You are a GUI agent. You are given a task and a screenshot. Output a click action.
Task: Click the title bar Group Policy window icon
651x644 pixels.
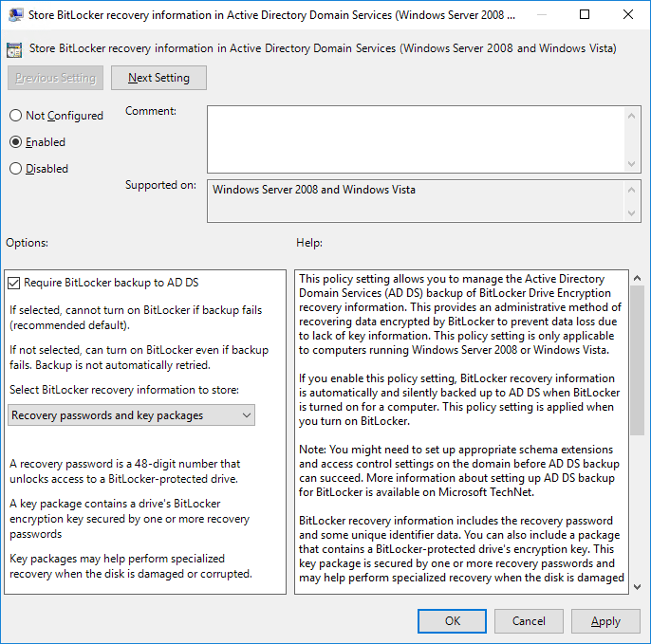(16, 15)
